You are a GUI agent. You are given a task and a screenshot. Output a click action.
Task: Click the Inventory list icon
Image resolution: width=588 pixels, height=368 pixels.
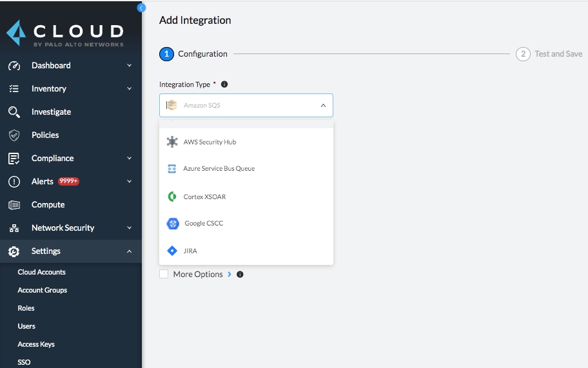click(14, 89)
